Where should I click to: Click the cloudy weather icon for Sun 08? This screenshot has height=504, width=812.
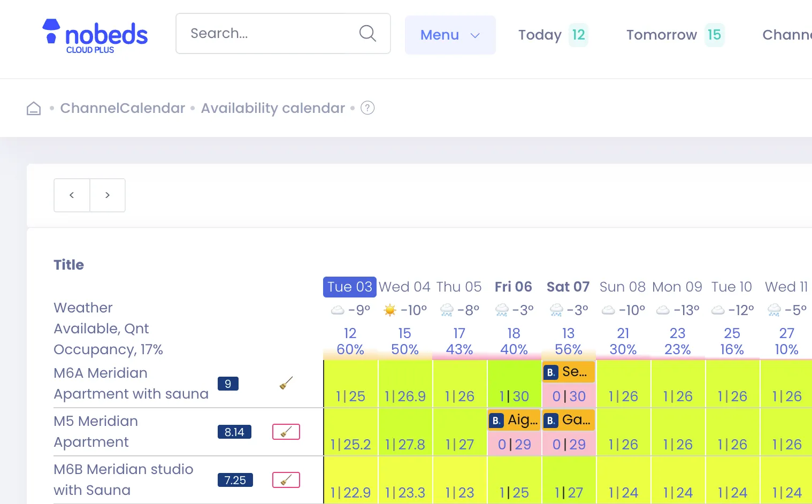(x=608, y=310)
